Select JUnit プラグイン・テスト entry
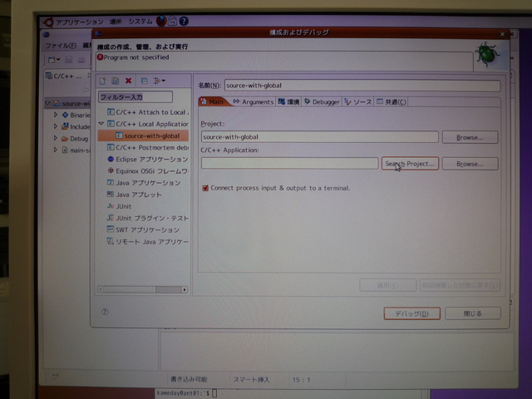The width and height of the screenshot is (532, 399). (x=148, y=218)
